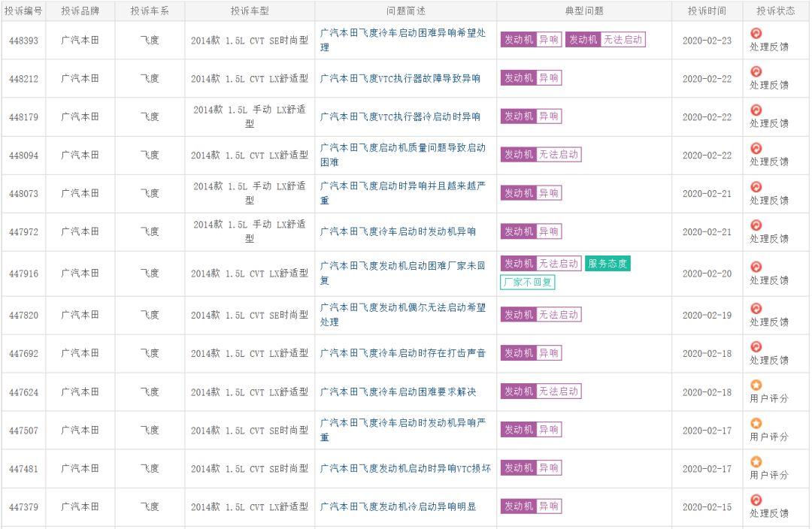The image size is (812, 529).
Task: Open link 广汽本田飞度VTC执行器故障导致异响
Action: click(400, 79)
